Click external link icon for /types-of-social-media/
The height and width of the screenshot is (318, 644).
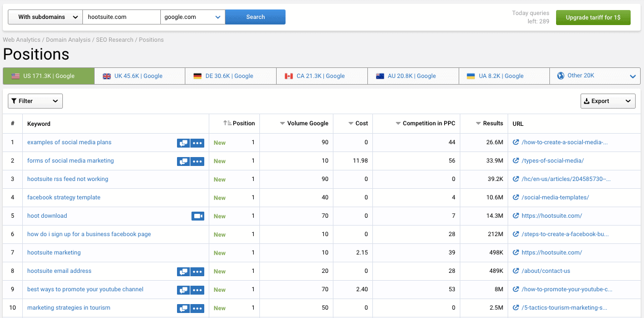click(x=516, y=160)
